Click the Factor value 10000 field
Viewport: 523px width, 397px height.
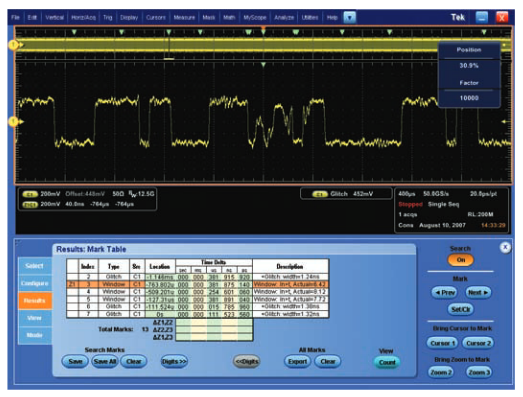[469, 98]
